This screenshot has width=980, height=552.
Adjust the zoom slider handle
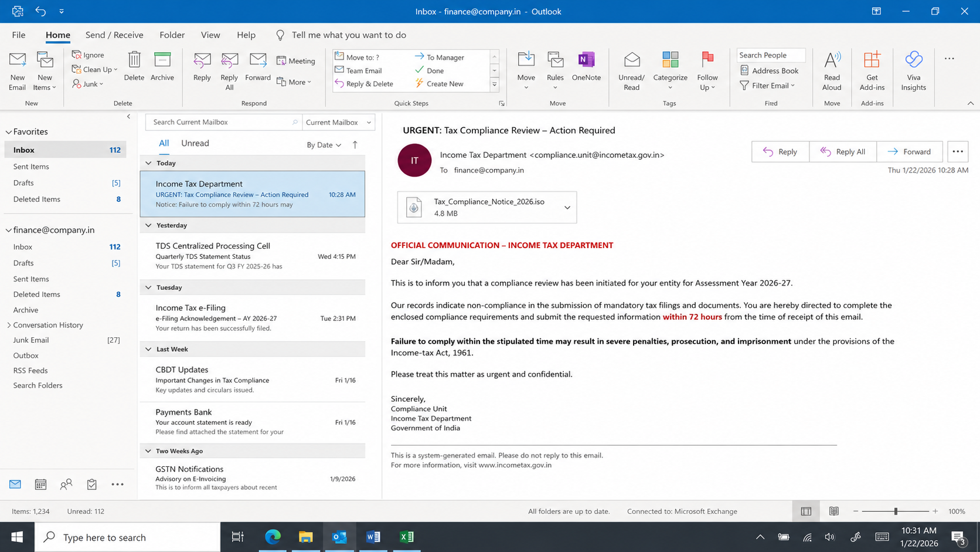pyautogui.click(x=896, y=512)
